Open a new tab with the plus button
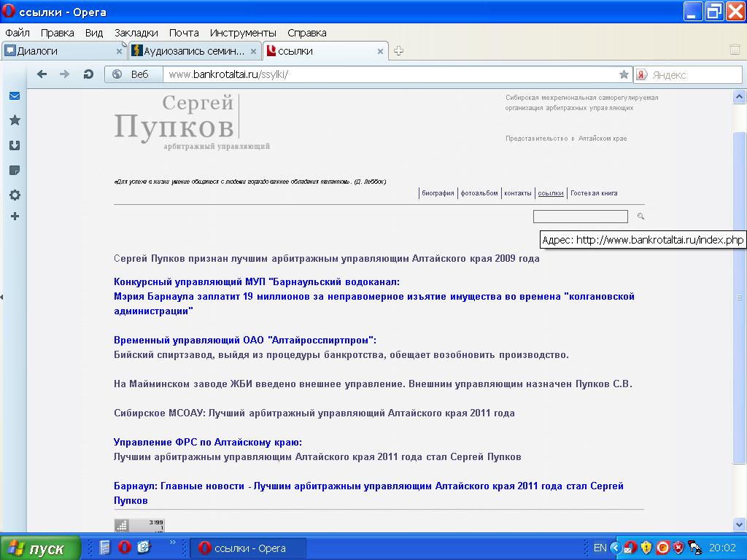747x560 pixels. (x=399, y=51)
